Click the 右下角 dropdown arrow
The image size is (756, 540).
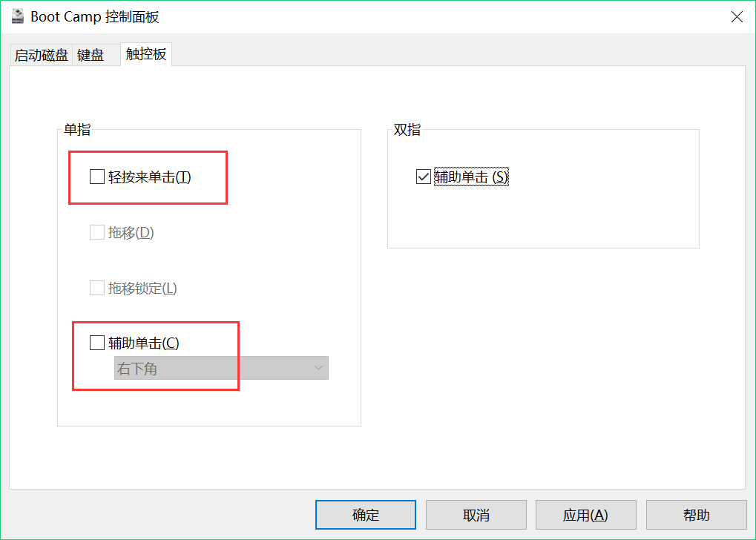coord(319,369)
